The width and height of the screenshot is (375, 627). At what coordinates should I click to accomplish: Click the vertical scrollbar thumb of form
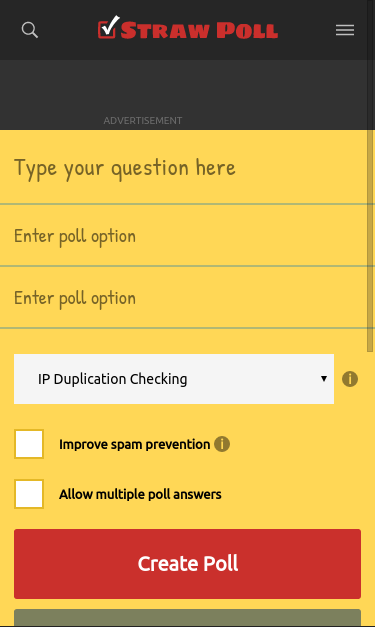point(370,241)
